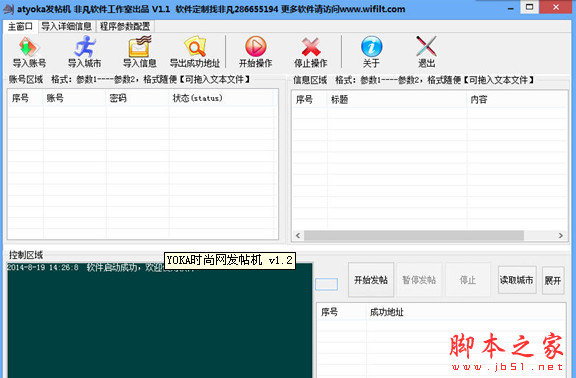Close the atyoka window
The image size is (576, 378).
556,7
